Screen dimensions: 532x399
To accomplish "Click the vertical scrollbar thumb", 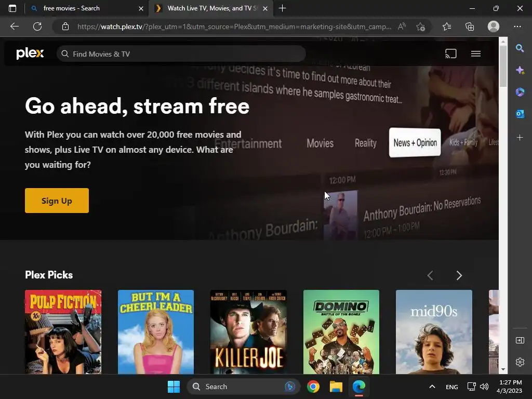I will [503, 66].
